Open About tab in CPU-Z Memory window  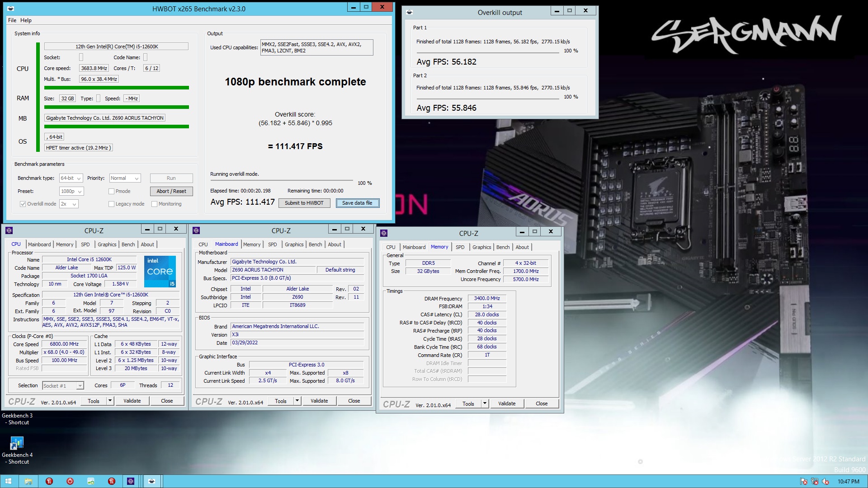[522, 247]
